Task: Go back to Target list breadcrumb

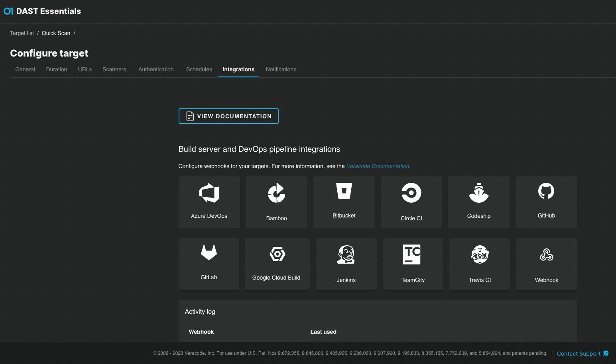Action: tap(22, 33)
